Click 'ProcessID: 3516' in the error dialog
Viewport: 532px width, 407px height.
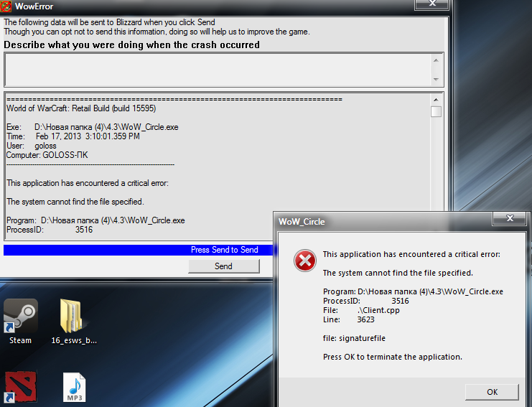[365, 301]
